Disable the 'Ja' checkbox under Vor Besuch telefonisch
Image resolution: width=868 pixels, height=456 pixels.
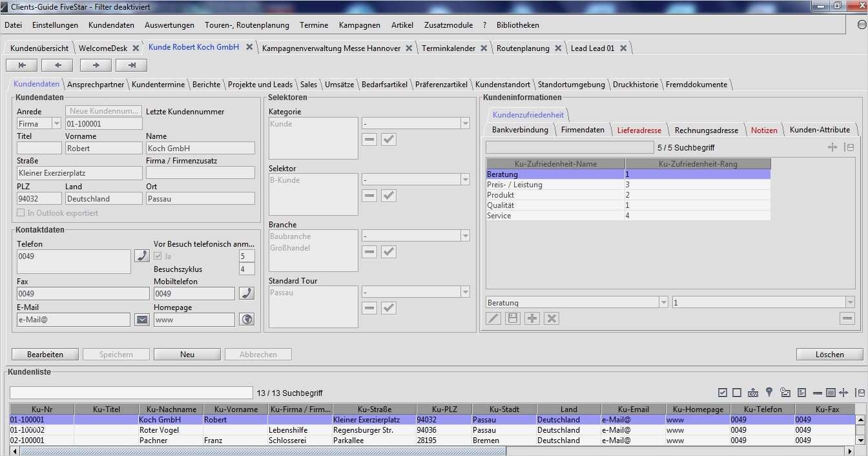tap(158, 255)
